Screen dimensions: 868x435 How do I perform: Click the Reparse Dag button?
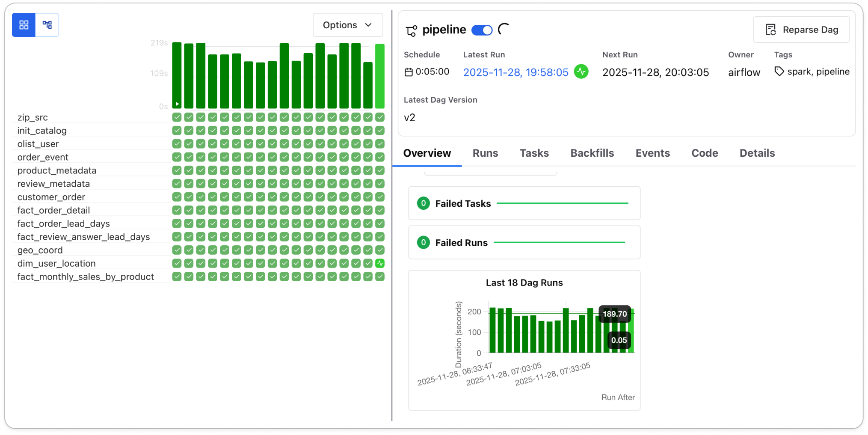802,29
